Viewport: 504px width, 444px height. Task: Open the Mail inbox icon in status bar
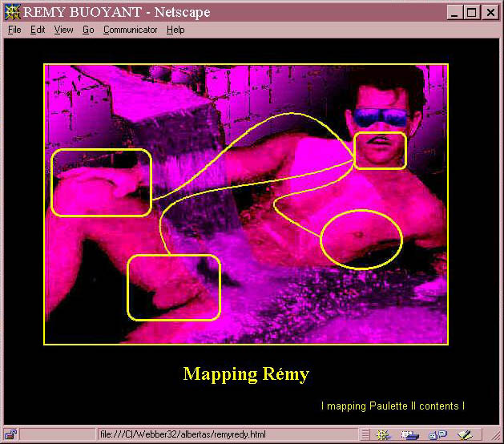[409, 435]
